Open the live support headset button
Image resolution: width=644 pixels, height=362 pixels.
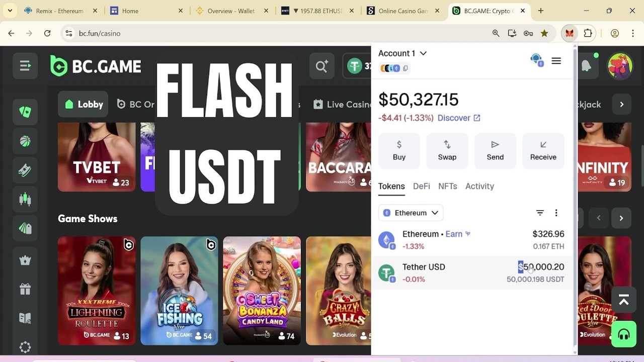tap(624, 334)
